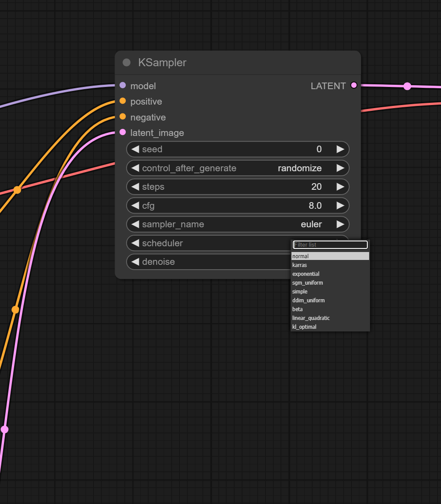Viewport: 441px width, 504px height.
Task: Click the Filter list search field
Action: pyautogui.click(x=330, y=245)
